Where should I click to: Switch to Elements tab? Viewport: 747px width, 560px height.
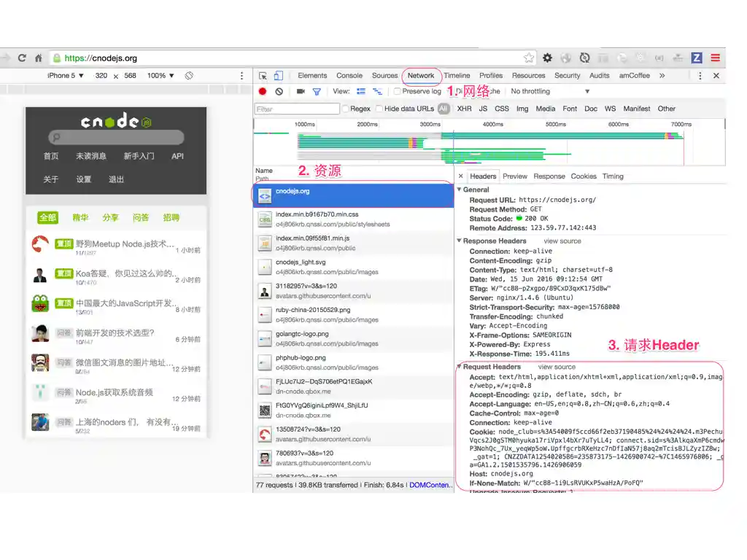pos(312,76)
